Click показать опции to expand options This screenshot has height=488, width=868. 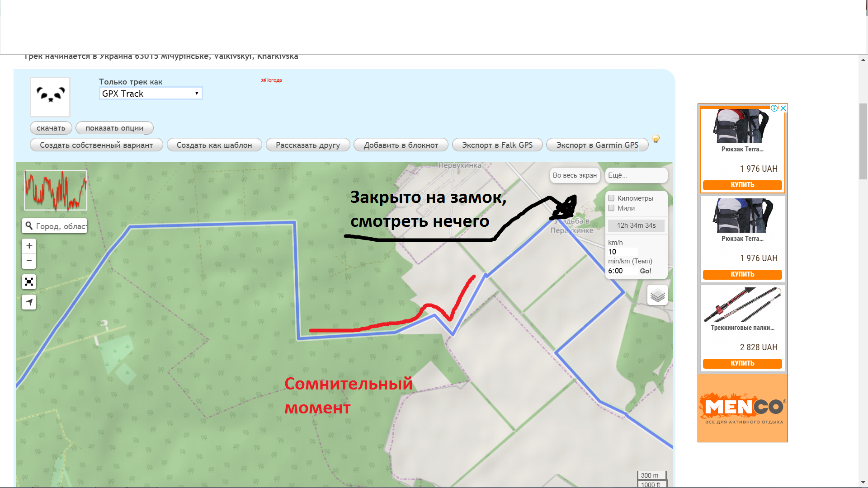[114, 128]
